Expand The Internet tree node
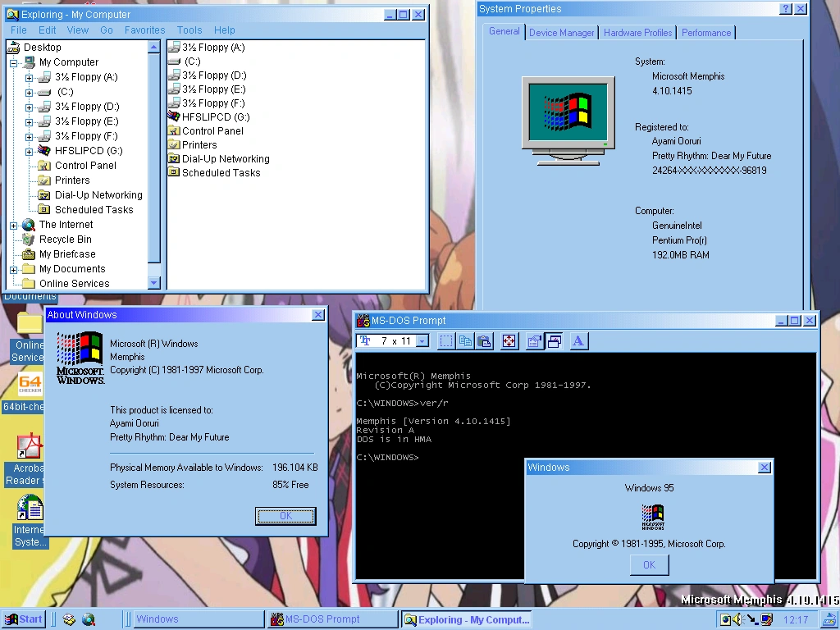 click(13, 226)
